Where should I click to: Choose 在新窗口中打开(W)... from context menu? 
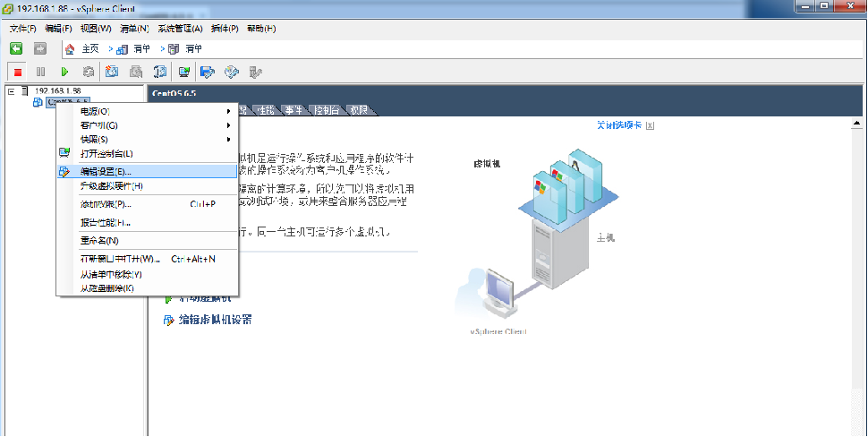pos(148,259)
